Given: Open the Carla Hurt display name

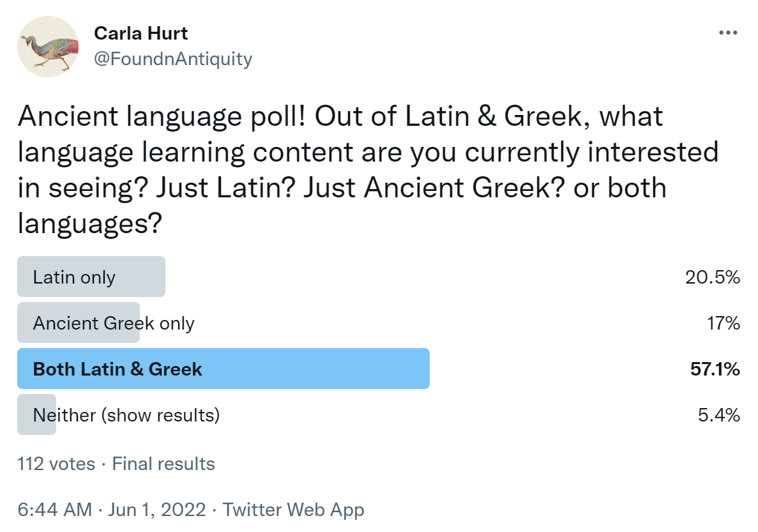Looking at the screenshot, I should (x=141, y=33).
